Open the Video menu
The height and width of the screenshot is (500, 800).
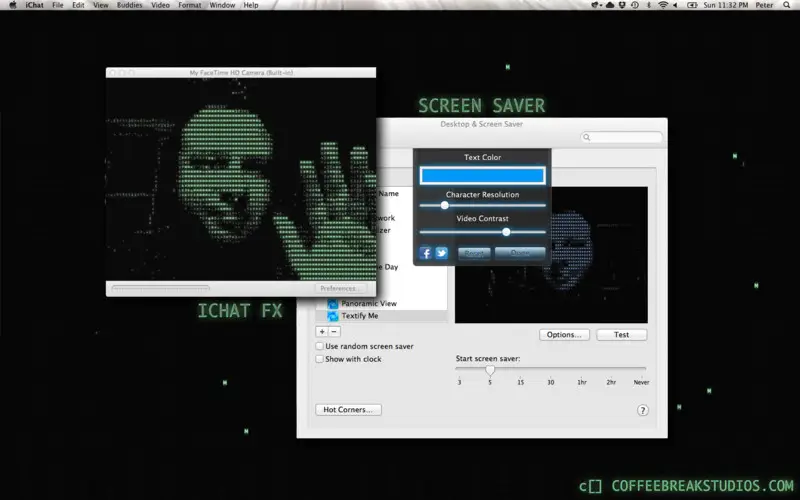pos(160,5)
